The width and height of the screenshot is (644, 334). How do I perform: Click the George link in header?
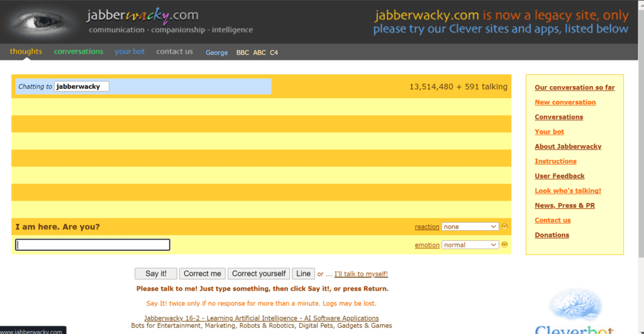[217, 53]
